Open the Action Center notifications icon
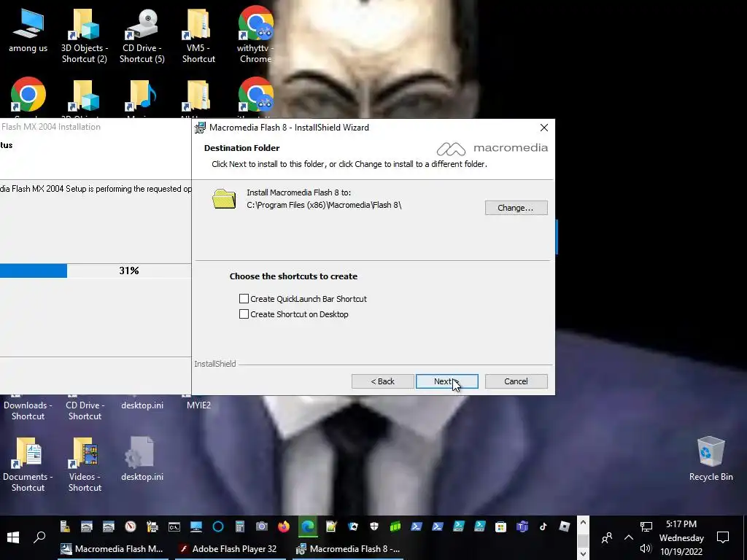This screenshot has height=560, width=747. point(723,537)
